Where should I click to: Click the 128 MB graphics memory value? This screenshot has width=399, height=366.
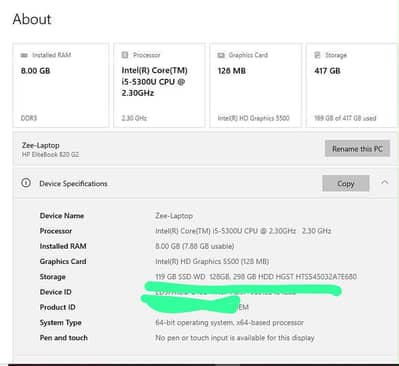pos(232,71)
